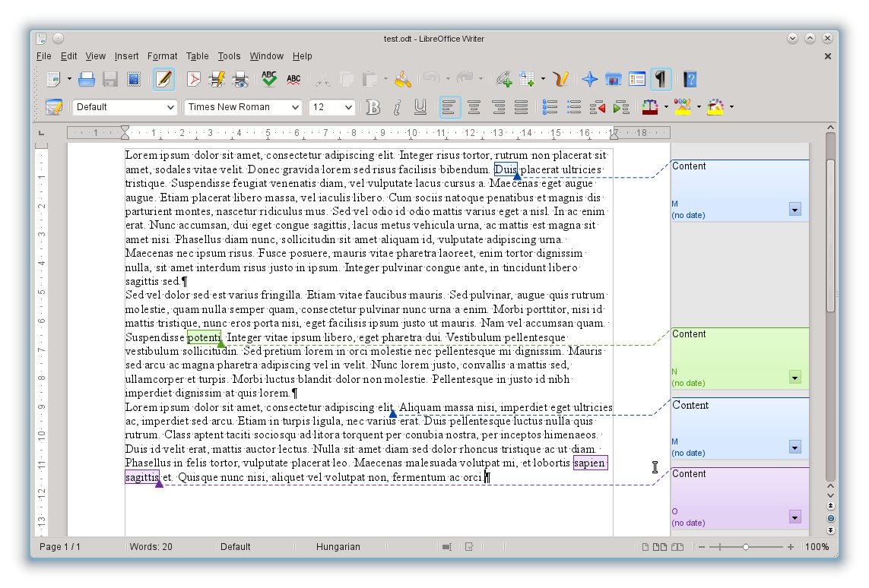This screenshot has width=869, height=588.
Task: Center align the paragraph
Action: (474, 107)
